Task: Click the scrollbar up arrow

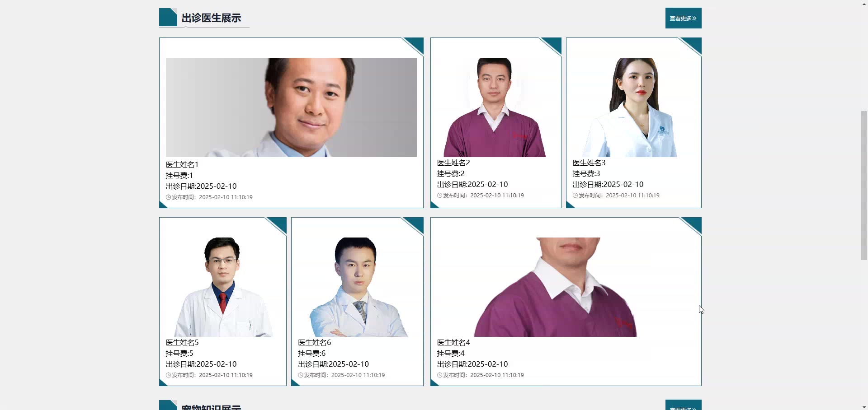Action: (x=864, y=4)
